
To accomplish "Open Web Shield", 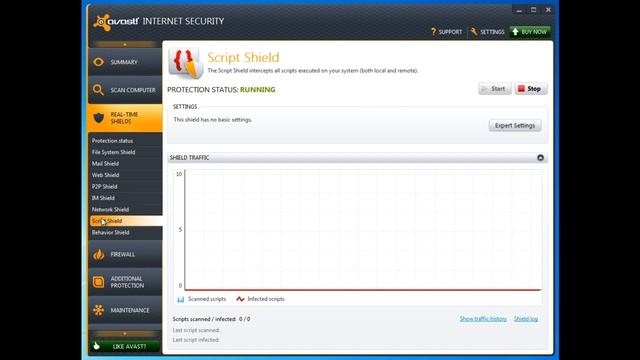I will point(124,175).
